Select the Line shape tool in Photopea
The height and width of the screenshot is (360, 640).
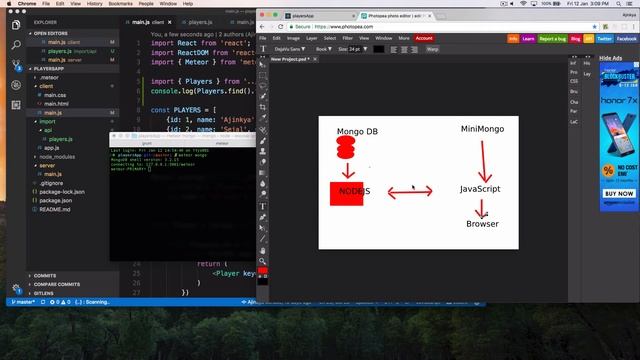[262, 239]
